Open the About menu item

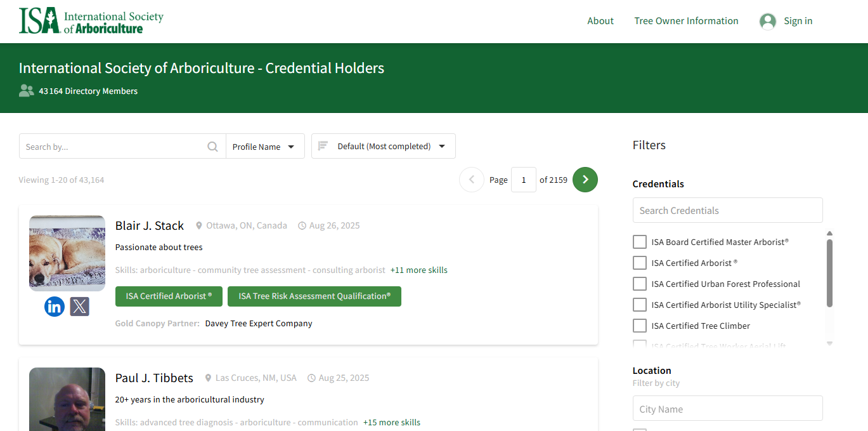tap(600, 21)
